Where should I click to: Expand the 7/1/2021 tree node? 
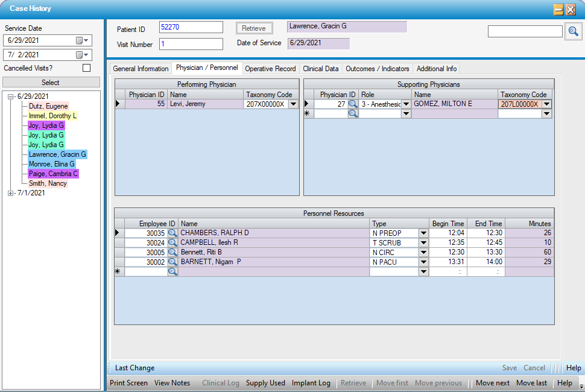click(10, 193)
